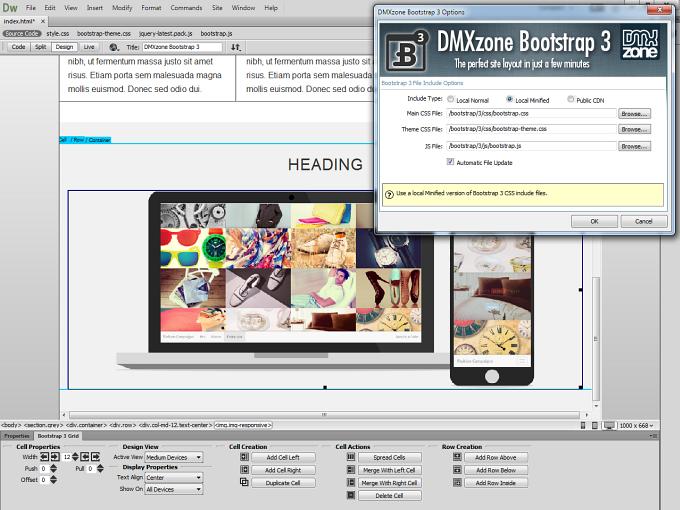Toggle Automatic File Update checkbox
Viewport: 680px width, 510px height.
[450, 162]
